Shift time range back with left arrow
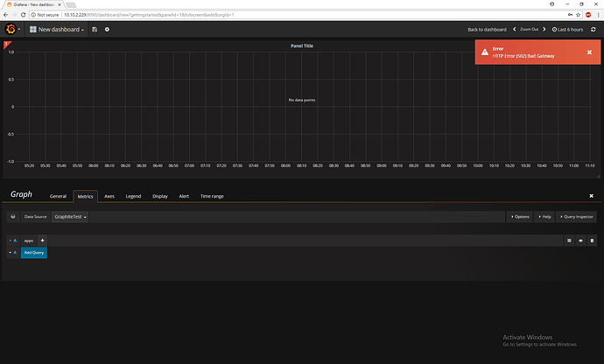This screenshot has height=364, width=604. click(514, 29)
